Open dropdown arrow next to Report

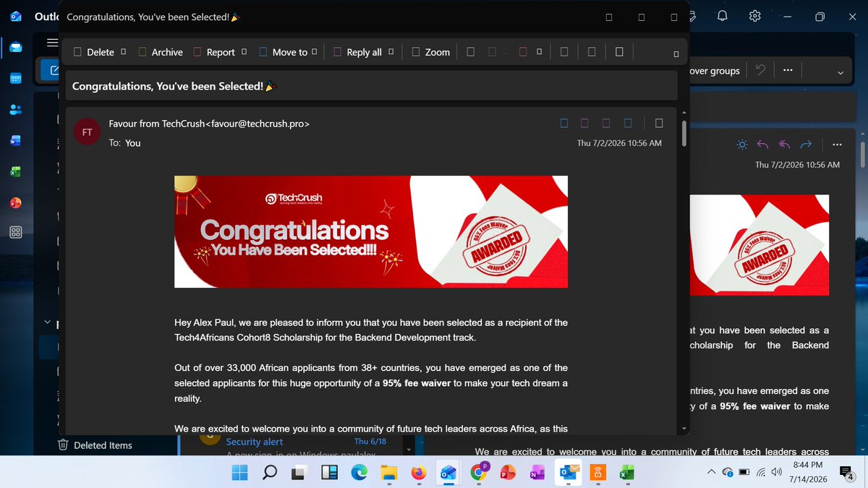click(x=244, y=52)
